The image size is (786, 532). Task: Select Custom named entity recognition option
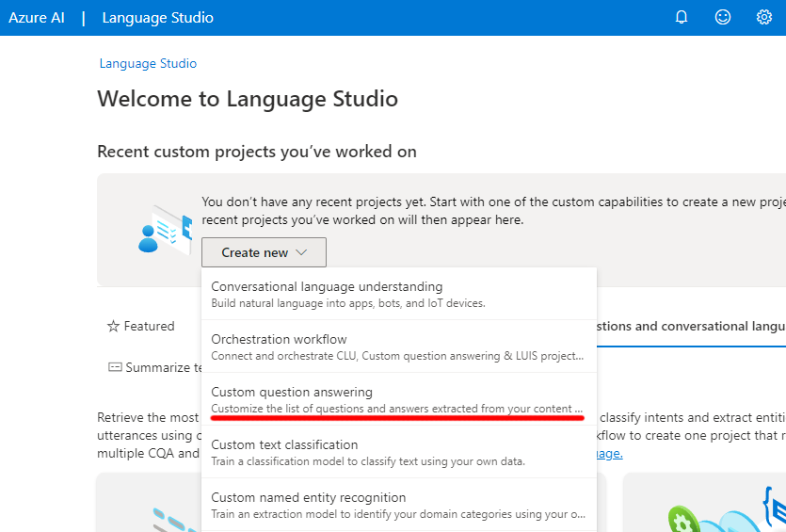click(x=399, y=505)
